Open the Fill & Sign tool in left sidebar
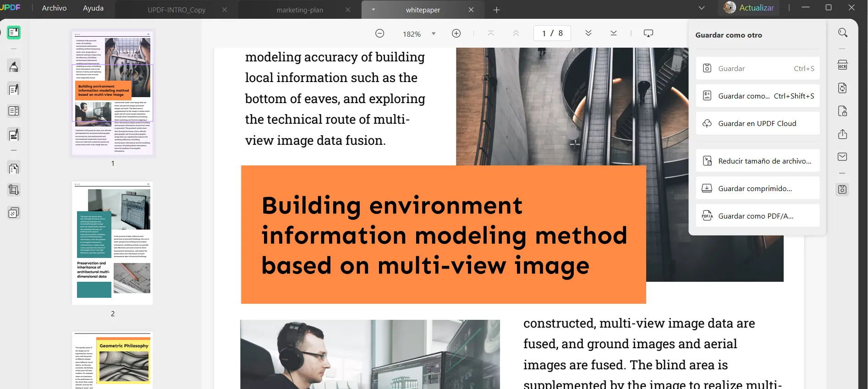The image size is (868, 389). (14, 135)
